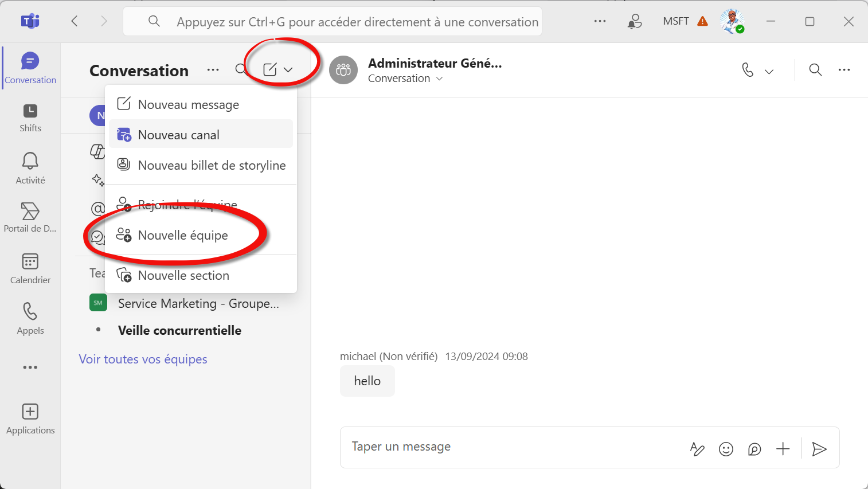868x489 pixels.
Task: Expand the call options dropdown arrow
Action: pyautogui.click(x=769, y=71)
